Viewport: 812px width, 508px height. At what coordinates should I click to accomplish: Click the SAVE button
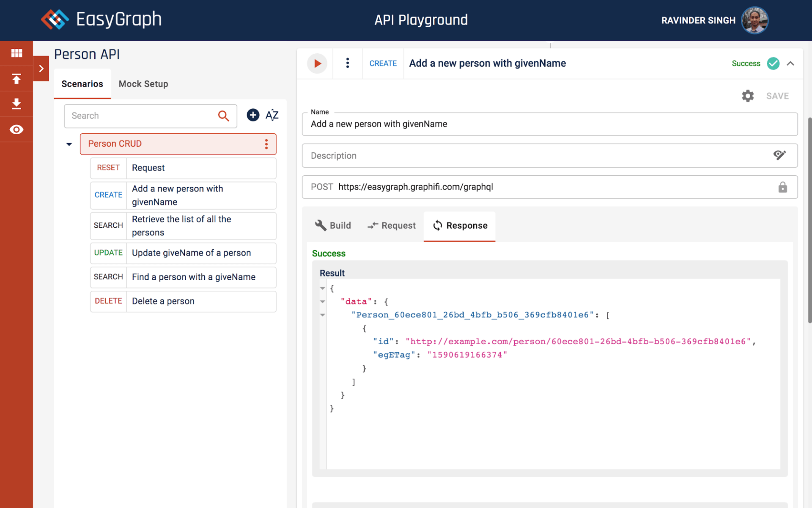777,96
